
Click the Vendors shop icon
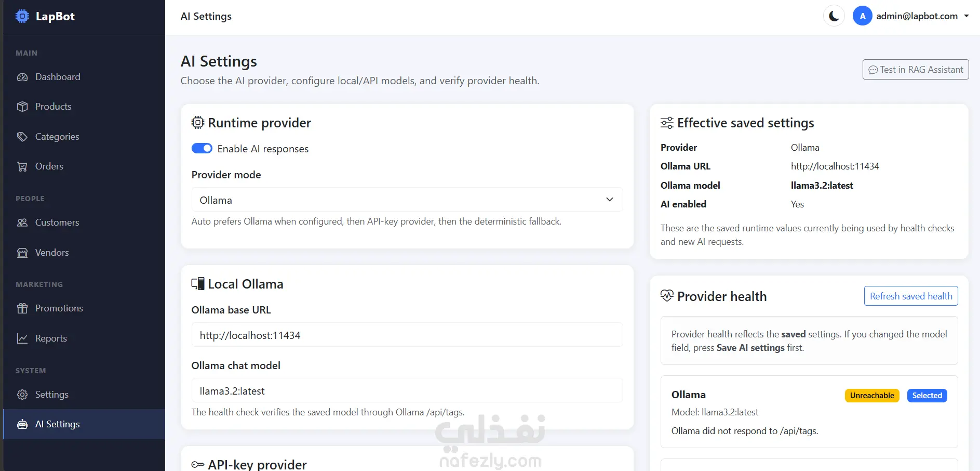click(x=22, y=253)
